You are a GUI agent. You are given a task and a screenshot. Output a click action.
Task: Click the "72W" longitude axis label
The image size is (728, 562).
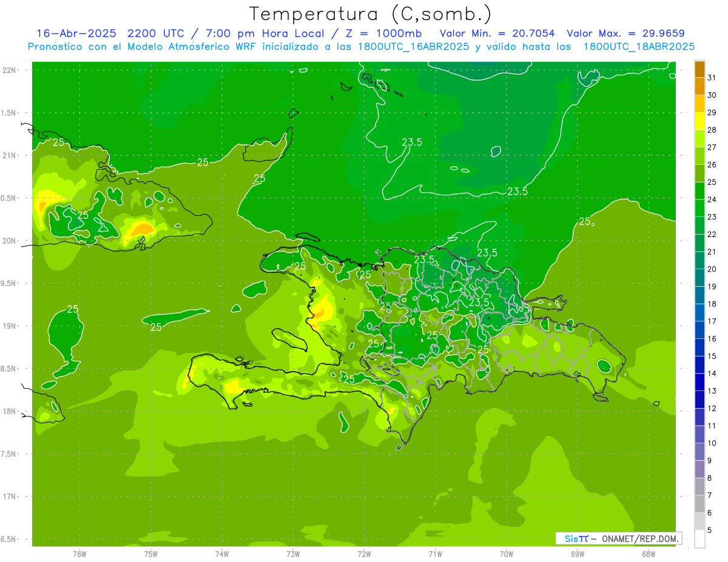[364, 554]
